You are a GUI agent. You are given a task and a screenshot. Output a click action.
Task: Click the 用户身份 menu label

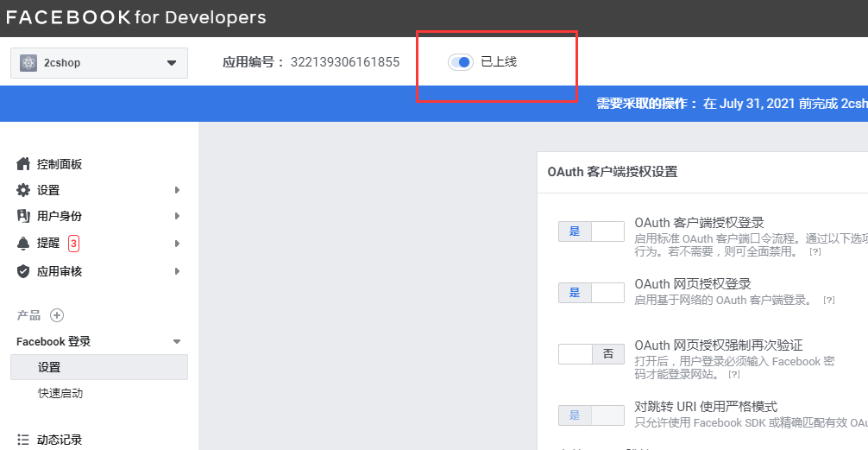(60, 216)
